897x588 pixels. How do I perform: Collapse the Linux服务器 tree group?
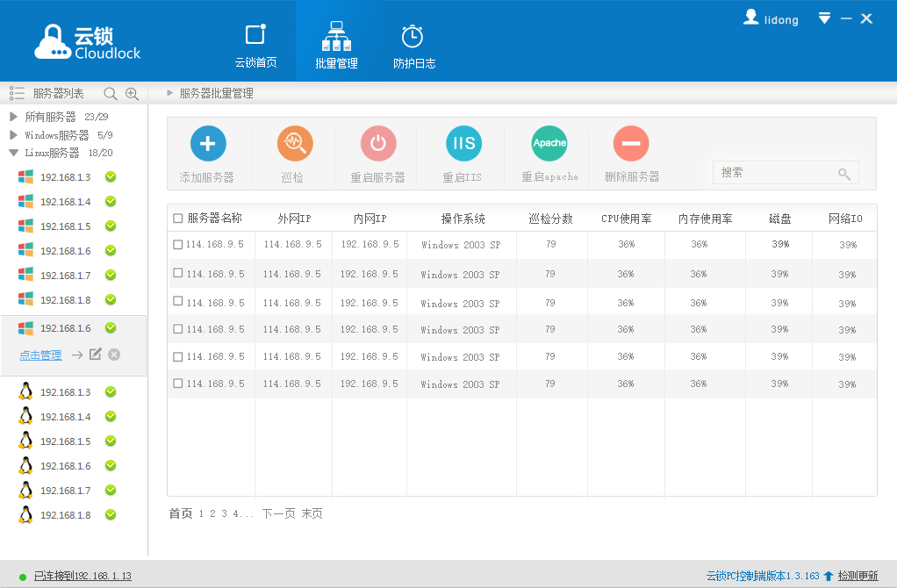(13, 153)
